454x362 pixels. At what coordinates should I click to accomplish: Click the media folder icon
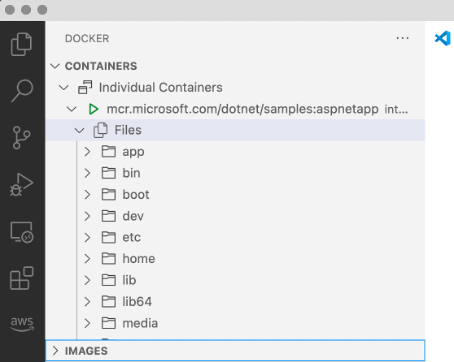pos(109,323)
